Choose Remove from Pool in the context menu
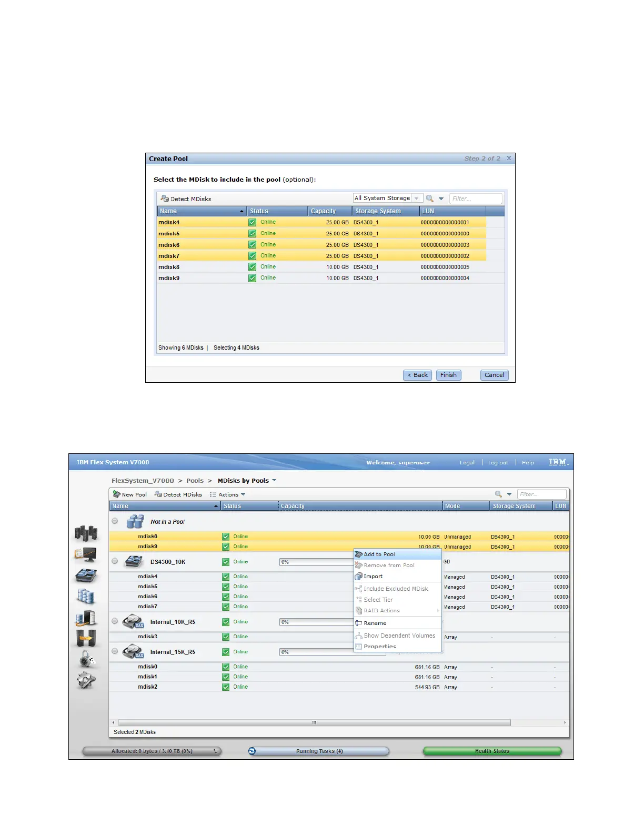This screenshot has width=644, height=834. tap(398, 565)
